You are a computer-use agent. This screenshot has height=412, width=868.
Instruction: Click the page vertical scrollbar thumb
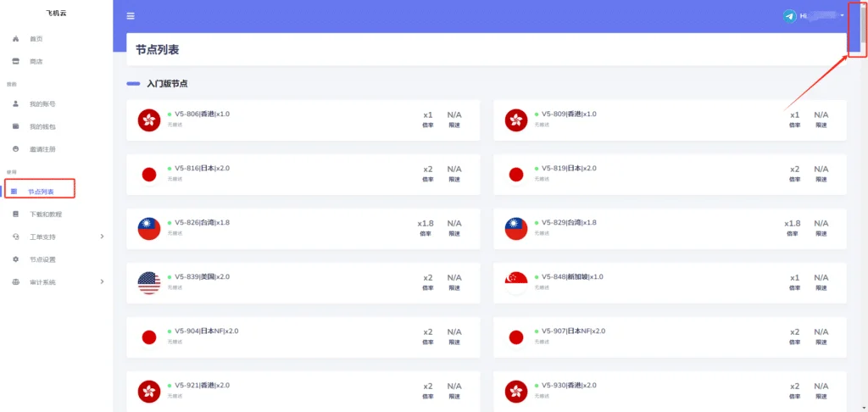pos(863,25)
